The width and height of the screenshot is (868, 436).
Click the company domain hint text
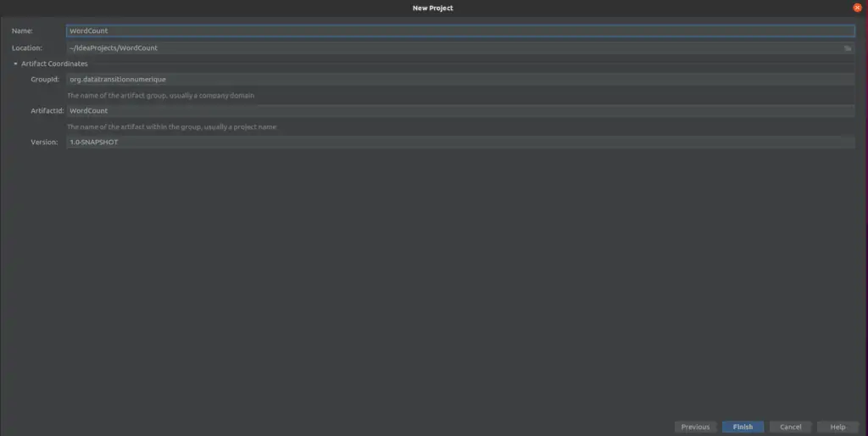(x=160, y=96)
